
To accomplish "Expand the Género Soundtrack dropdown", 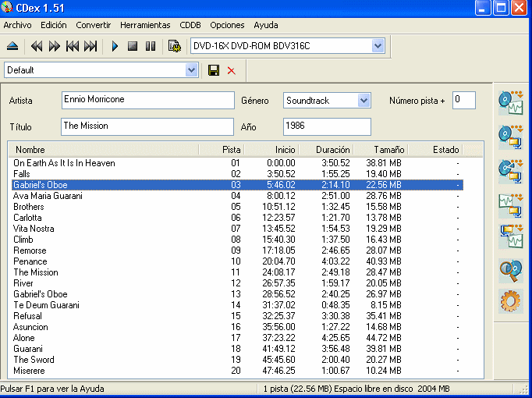I will [364, 101].
